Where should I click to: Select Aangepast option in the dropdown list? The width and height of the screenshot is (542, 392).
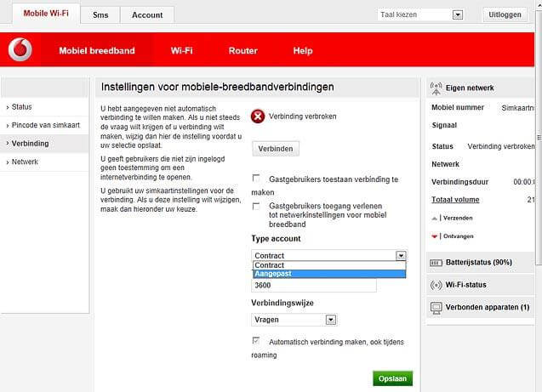(329, 274)
